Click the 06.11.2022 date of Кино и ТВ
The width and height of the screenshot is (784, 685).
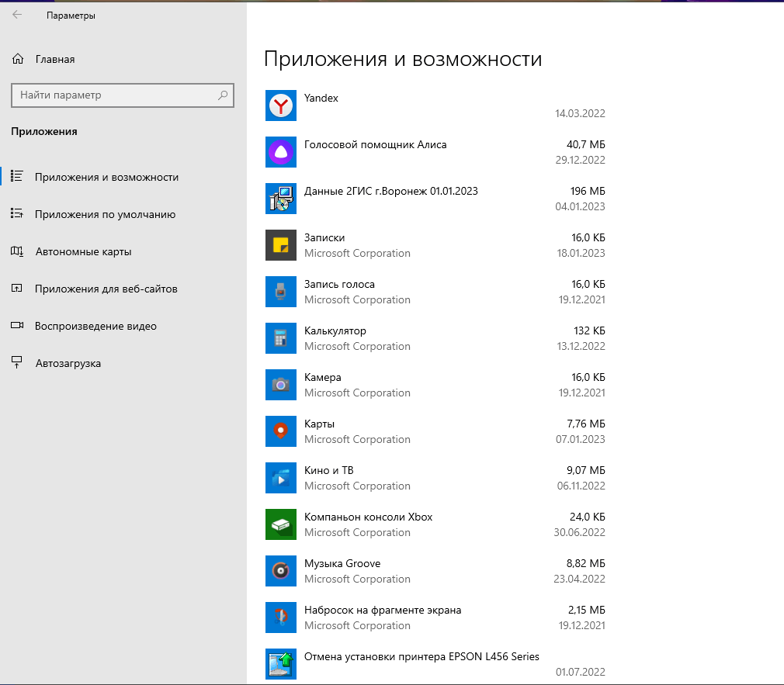[581, 486]
